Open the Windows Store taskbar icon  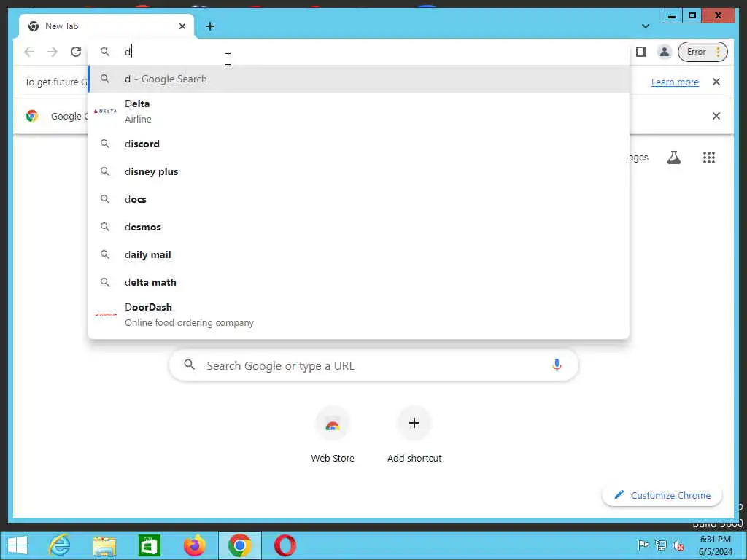[x=149, y=545]
